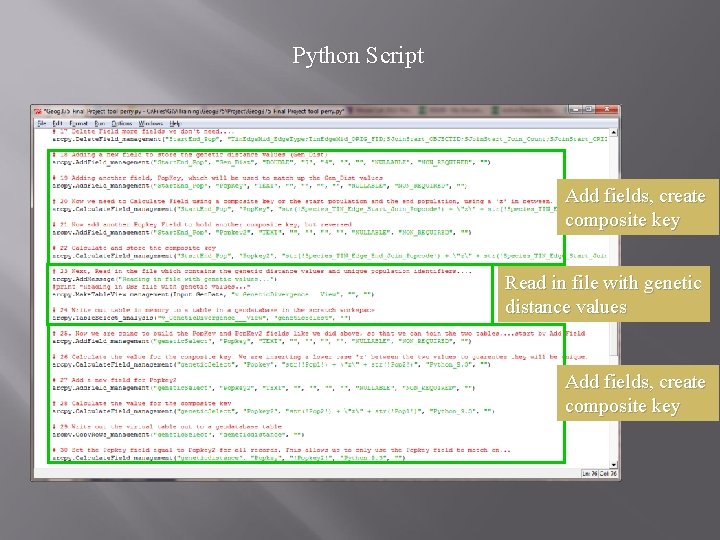Open the Format menu

coord(79,124)
